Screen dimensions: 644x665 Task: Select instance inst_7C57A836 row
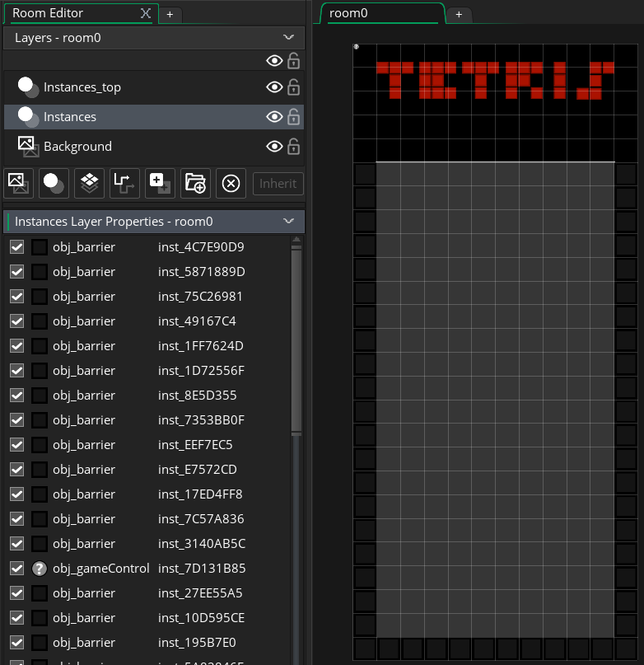pyautogui.click(x=148, y=518)
